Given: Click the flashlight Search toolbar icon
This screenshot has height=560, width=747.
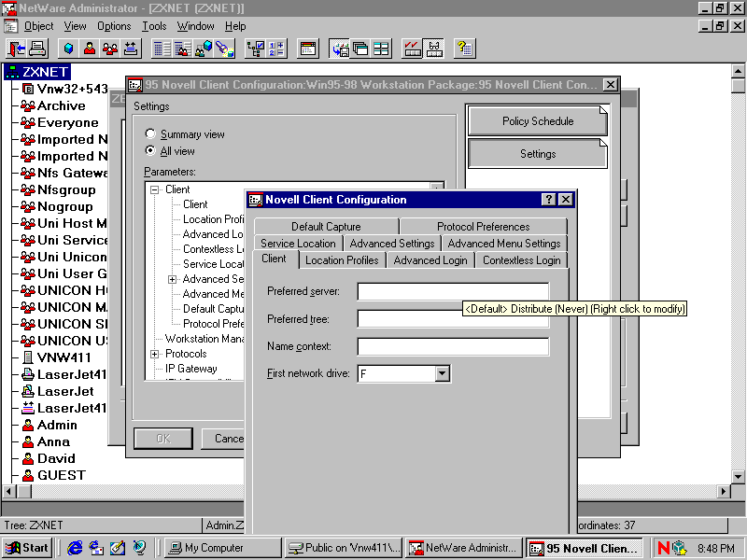Looking at the screenshot, I should (224, 49).
